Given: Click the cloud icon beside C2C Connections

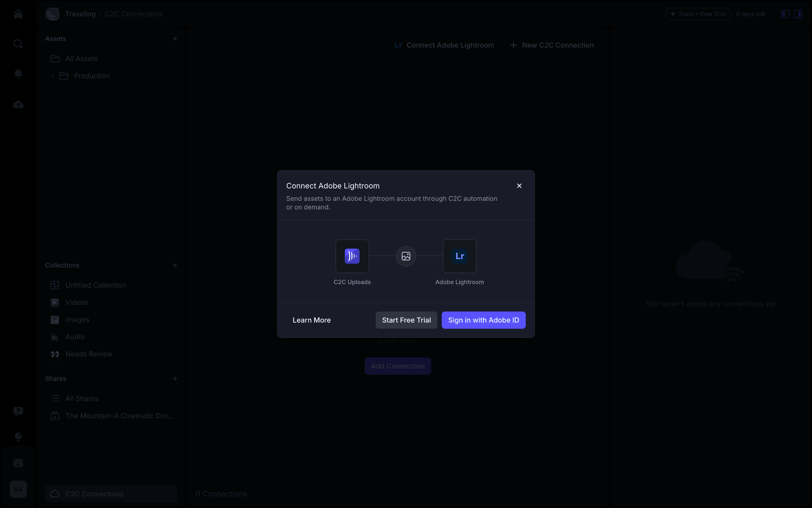Looking at the screenshot, I should [55, 494].
